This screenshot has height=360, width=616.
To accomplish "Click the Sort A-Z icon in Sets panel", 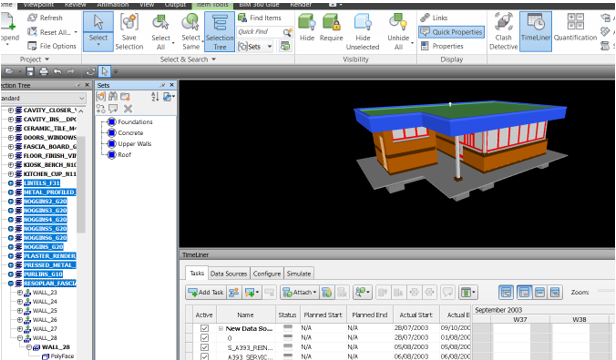I will coord(155,97).
